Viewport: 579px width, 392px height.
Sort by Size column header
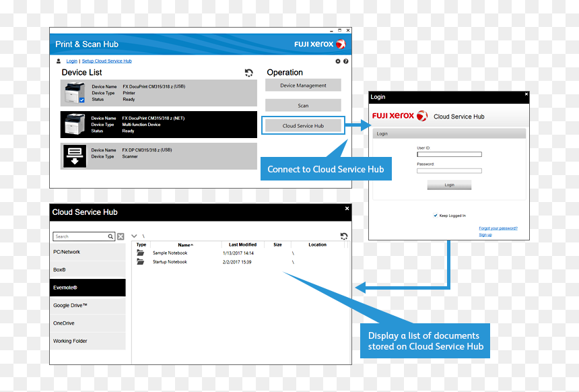[x=277, y=244]
